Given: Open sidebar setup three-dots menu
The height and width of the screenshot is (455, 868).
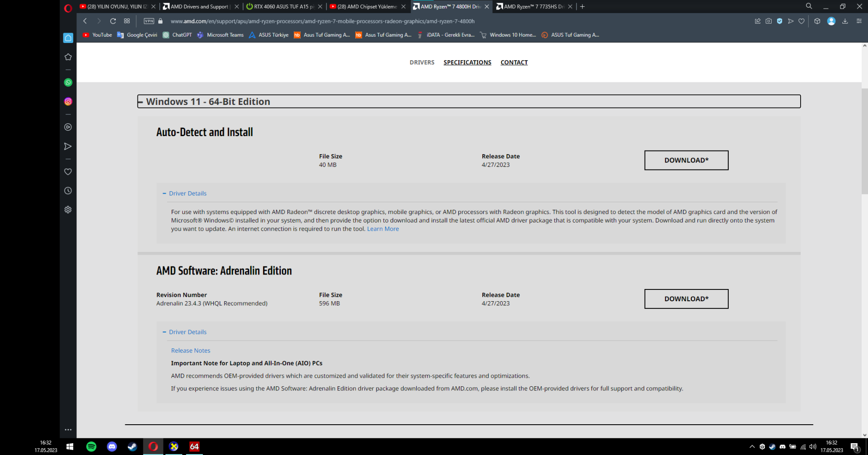Looking at the screenshot, I should 68,430.
